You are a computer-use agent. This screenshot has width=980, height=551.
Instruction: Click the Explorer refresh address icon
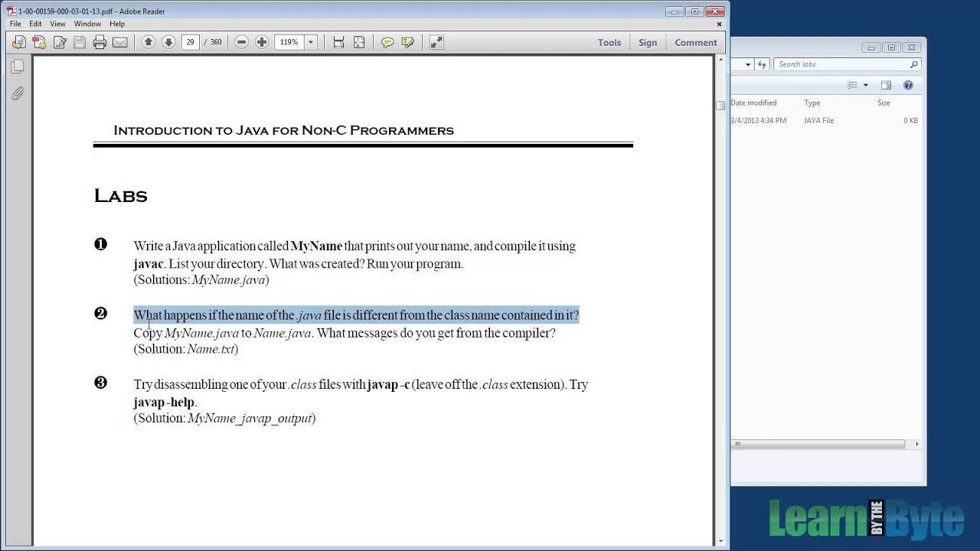pyautogui.click(x=762, y=64)
